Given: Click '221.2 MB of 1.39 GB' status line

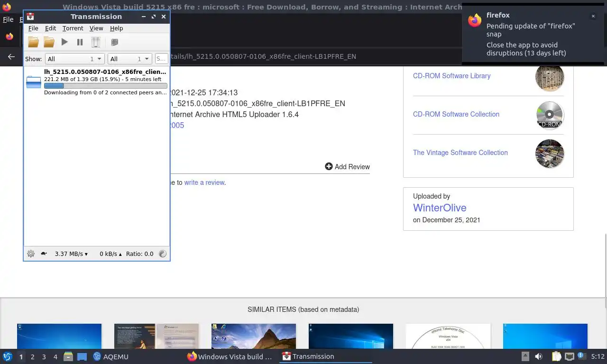Looking at the screenshot, I should (x=103, y=79).
